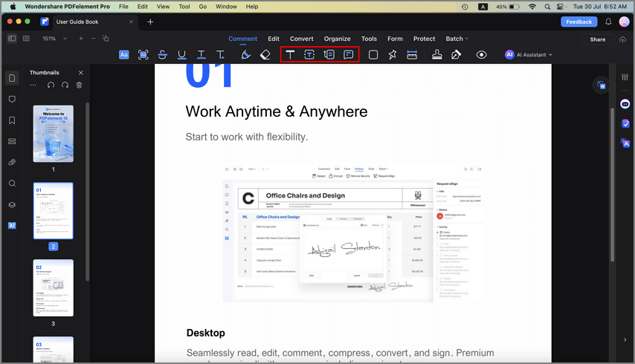This screenshot has width=635, height=364.
Task: Select the Strikethrough tool
Action: tap(162, 55)
